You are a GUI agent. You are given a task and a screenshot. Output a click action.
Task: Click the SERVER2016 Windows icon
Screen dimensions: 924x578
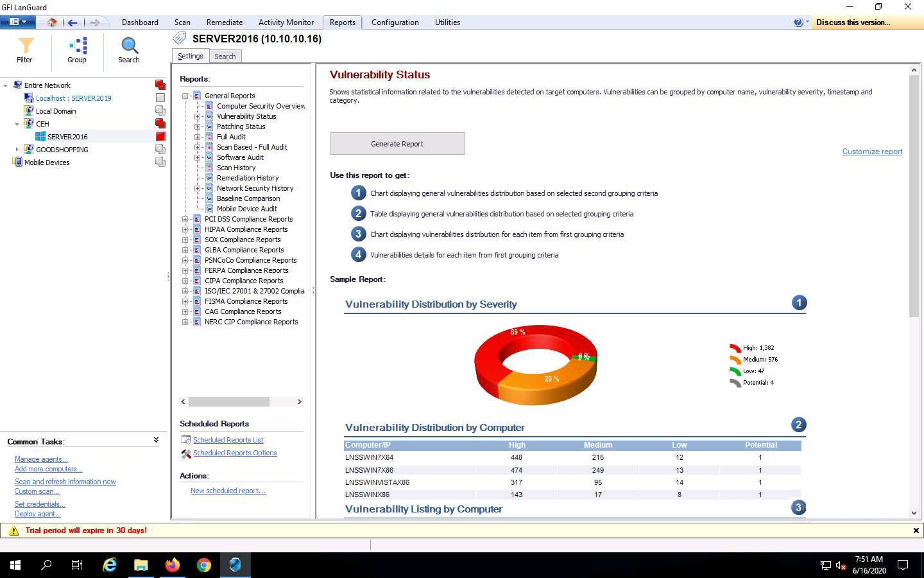pos(40,136)
